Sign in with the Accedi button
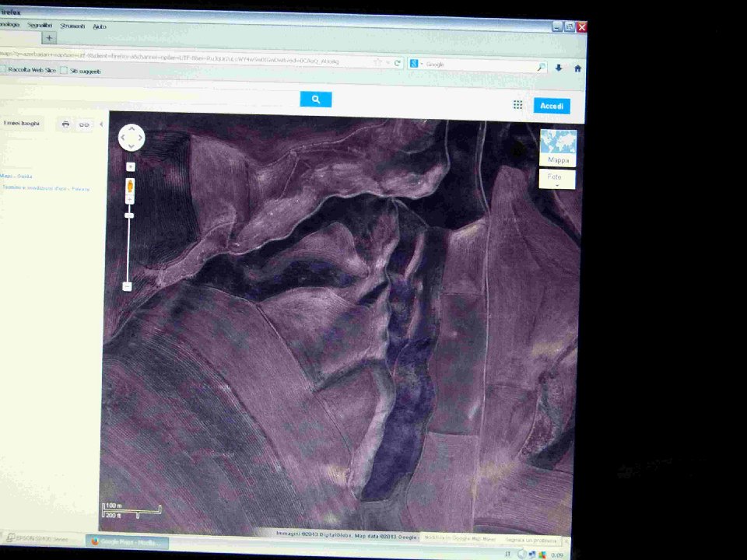Image resolution: width=747 pixels, height=560 pixels. (552, 106)
